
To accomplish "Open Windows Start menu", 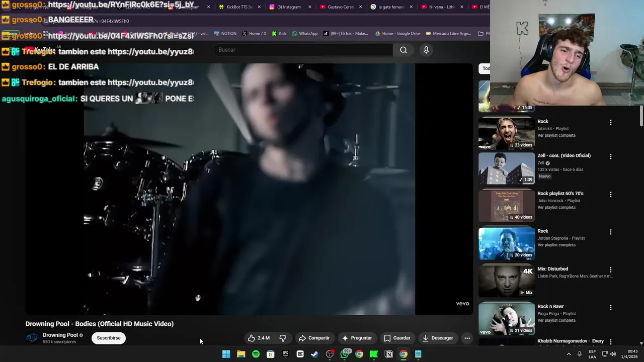I will click(226, 354).
